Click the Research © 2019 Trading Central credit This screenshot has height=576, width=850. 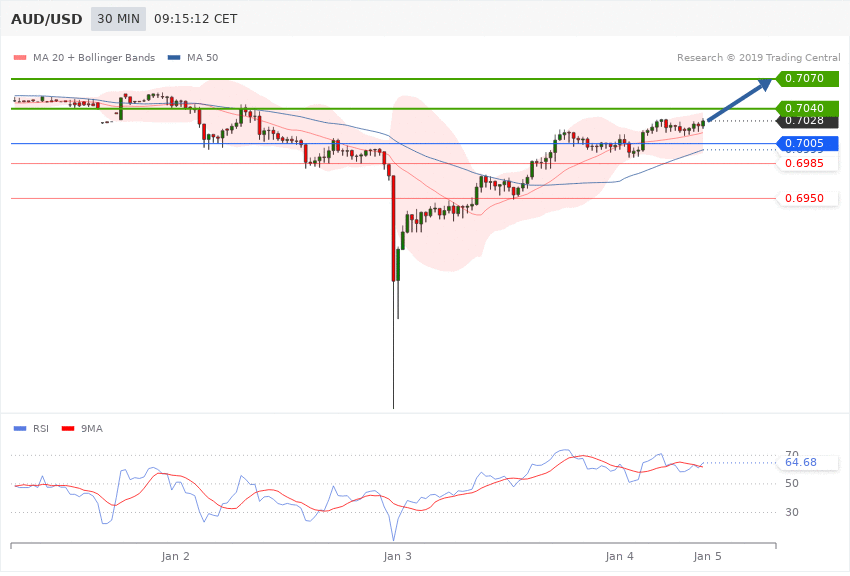pyautogui.click(x=758, y=57)
